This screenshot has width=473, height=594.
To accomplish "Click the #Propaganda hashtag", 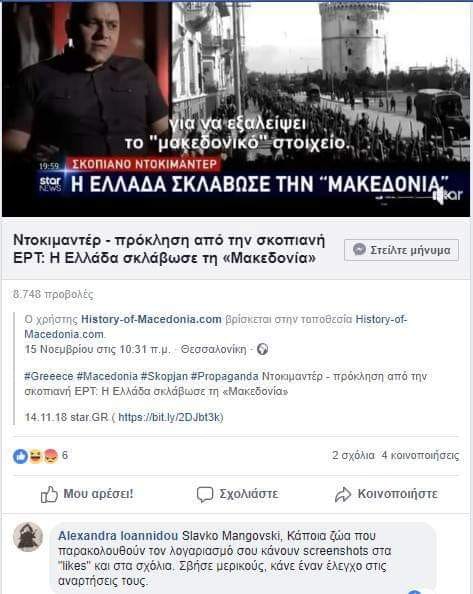I will 225,377.
